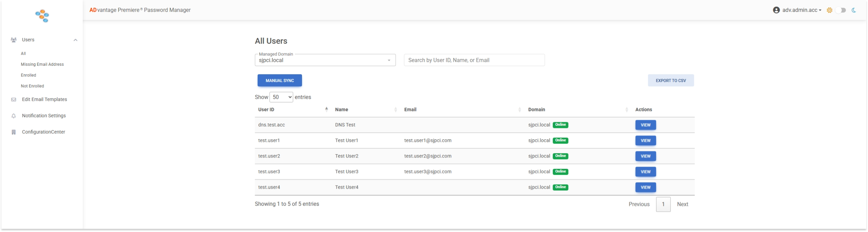Screen dimensions: 868x232
Task: Open the Managed Domain dropdown
Action: pos(325,60)
